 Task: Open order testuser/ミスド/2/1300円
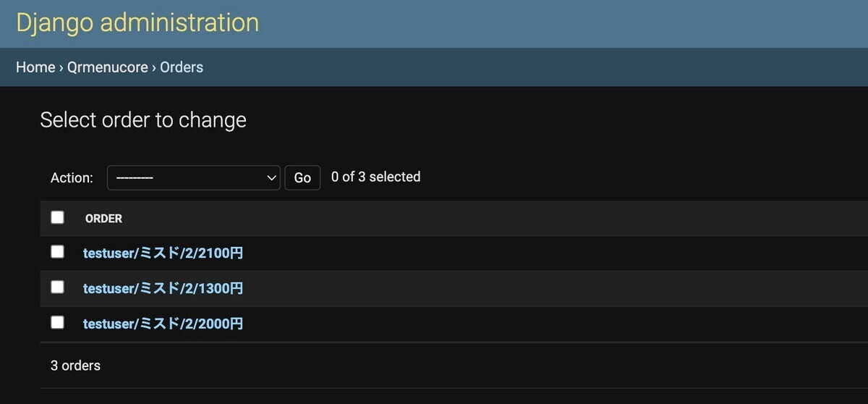[x=163, y=288]
